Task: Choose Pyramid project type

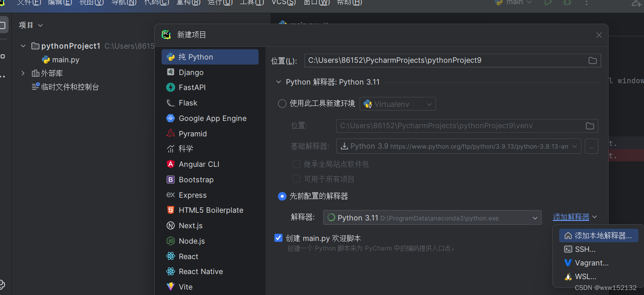Action: click(x=210, y=134)
